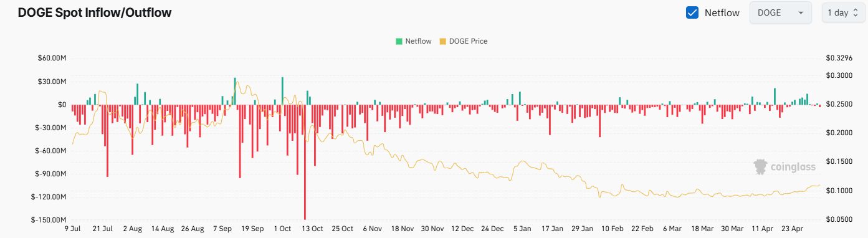The image size is (868, 238).
Task: Click the deepest red outflow bar near 13 Oct
Action: coord(305,162)
